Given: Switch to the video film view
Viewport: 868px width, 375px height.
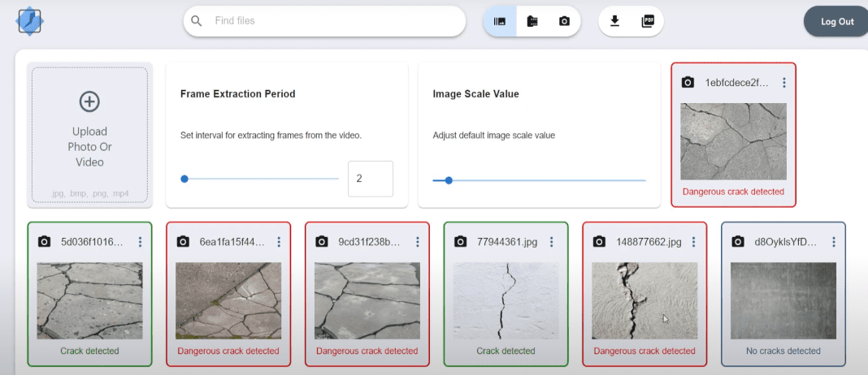Looking at the screenshot, I should pos(532,21).
